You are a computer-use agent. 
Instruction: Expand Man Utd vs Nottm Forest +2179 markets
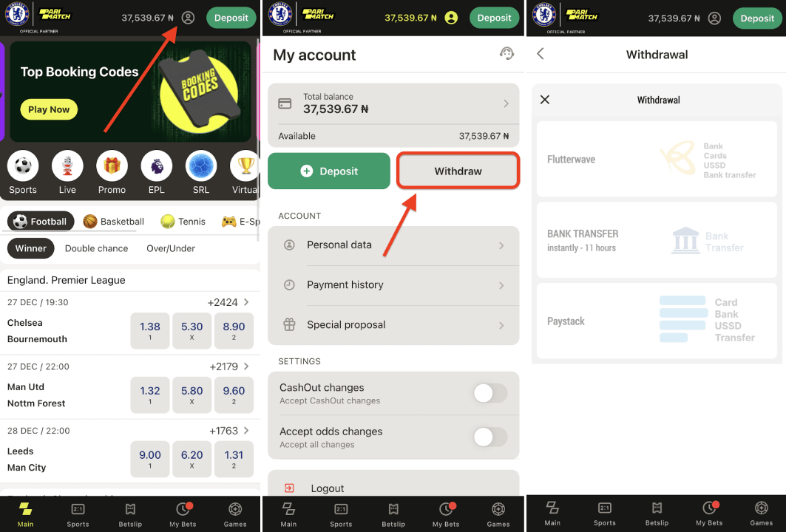(x=229, y=366)
